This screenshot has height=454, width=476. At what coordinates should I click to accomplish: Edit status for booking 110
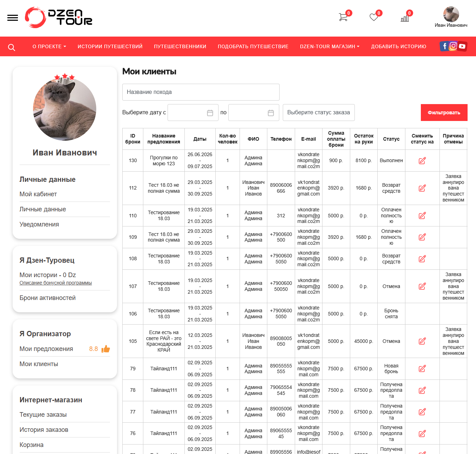point(422,216)
